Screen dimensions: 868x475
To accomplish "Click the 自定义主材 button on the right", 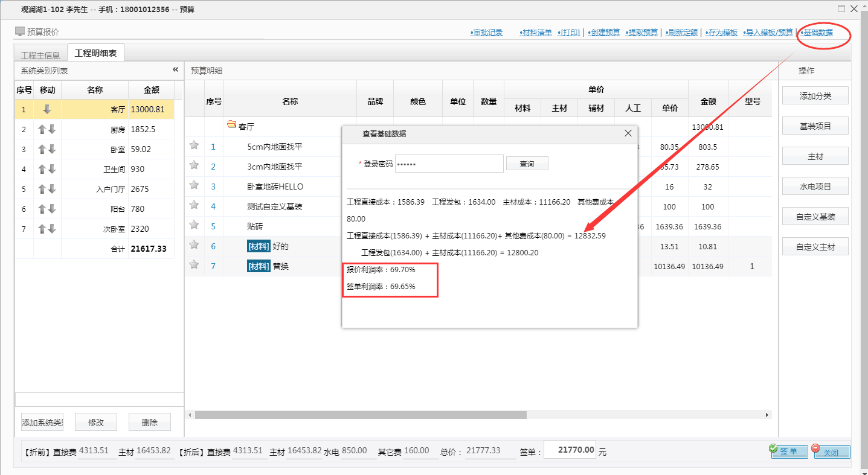I will tap(815, 246).
